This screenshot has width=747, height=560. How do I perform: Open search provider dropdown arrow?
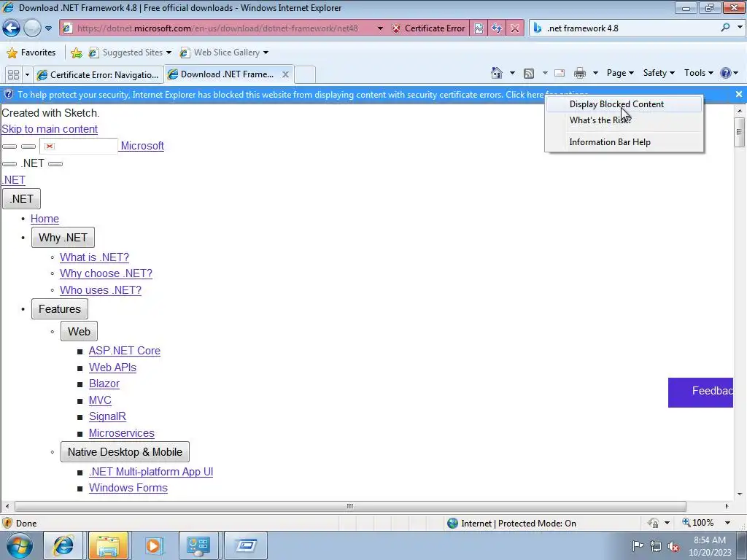(x=740, y=28)
